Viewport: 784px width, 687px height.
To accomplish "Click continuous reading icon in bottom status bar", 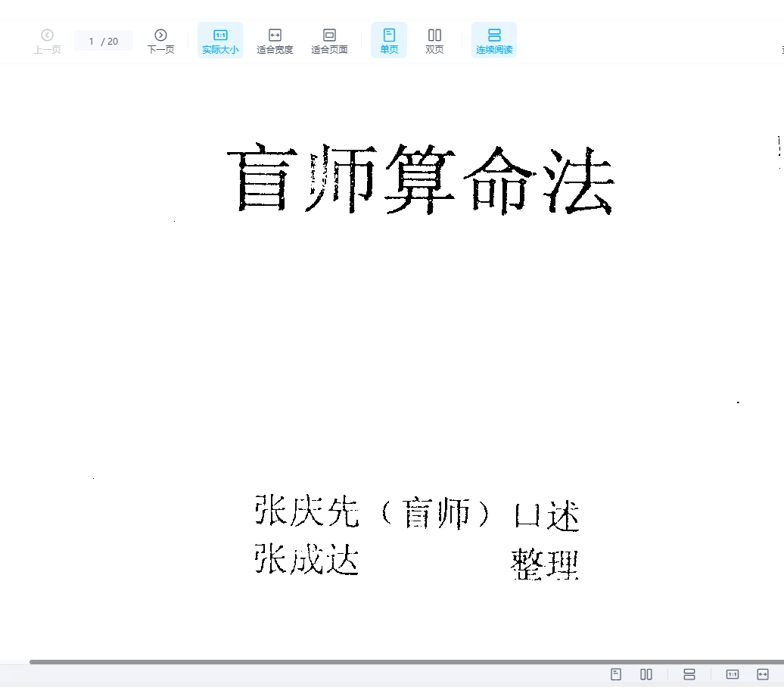I will [689, 674].
